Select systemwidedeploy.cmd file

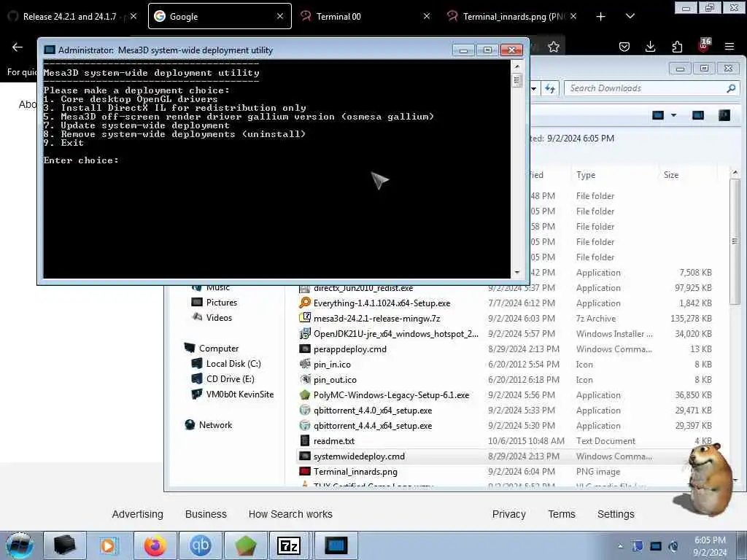click(352, 456)
